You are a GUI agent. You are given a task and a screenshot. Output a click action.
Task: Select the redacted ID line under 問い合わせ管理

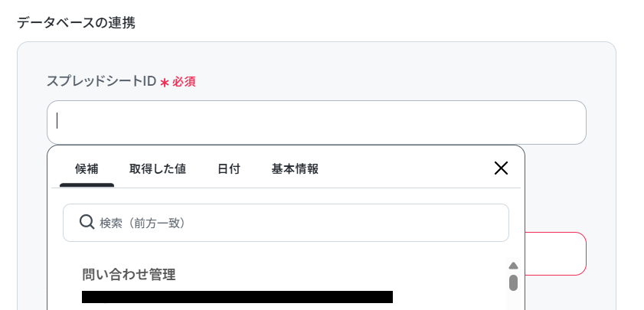237,297
